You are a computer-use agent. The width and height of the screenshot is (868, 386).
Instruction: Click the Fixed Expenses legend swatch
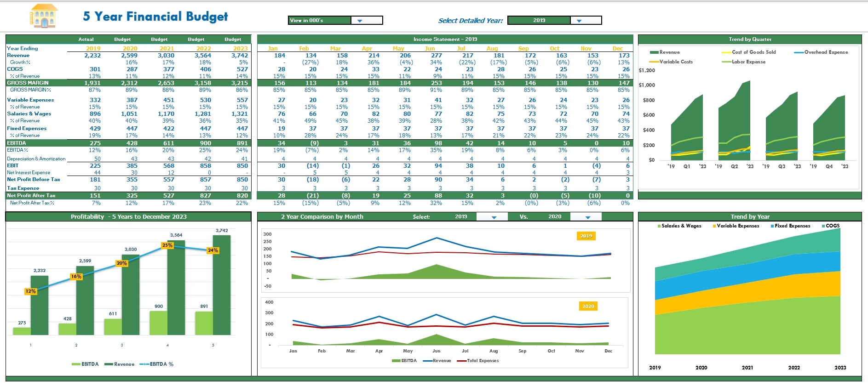(772, 226)
